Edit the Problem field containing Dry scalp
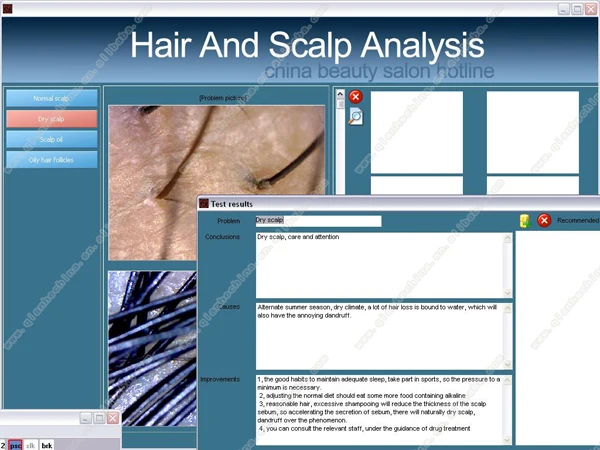This screenshot has height=450, width=600. 318,221
